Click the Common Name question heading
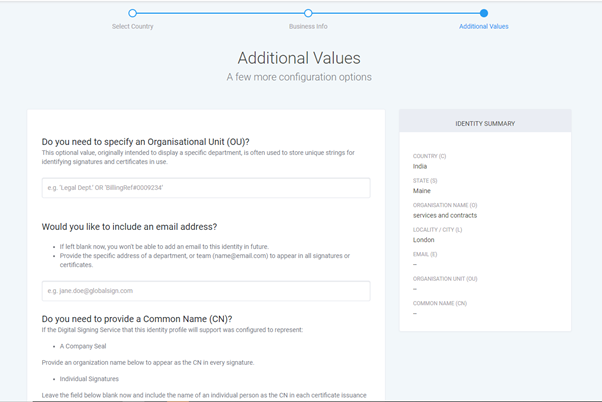 [x=137, y=319]
